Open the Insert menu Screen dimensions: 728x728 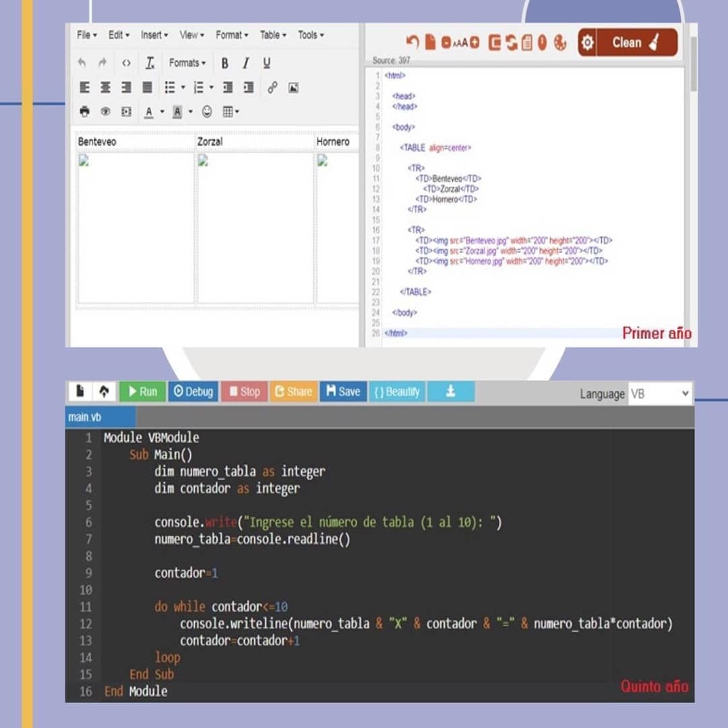click(x=154, y=35)
